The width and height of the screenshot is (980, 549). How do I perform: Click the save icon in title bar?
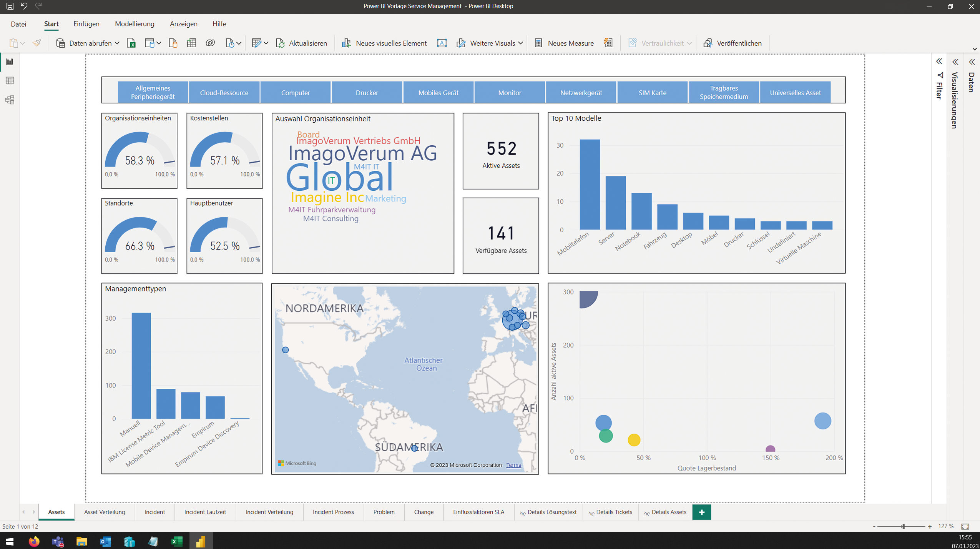click(10, 6)
